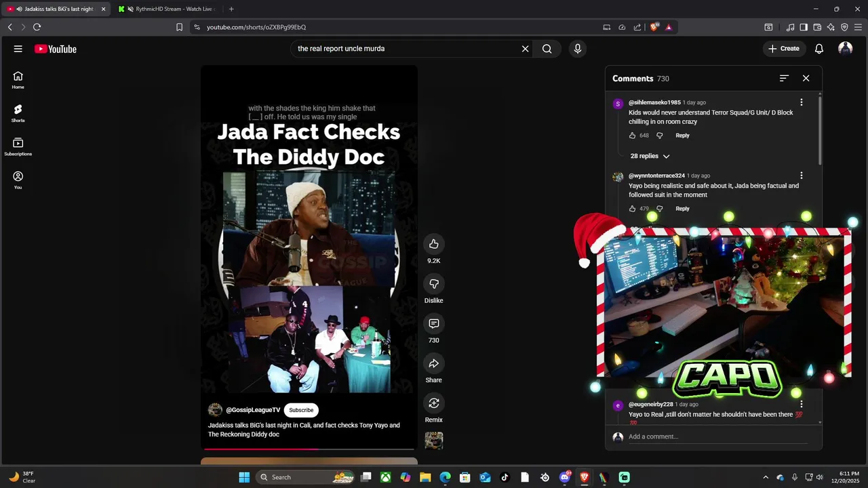
Task: Open Brave VPN shield icon
Action: click(x=844, y=27)
